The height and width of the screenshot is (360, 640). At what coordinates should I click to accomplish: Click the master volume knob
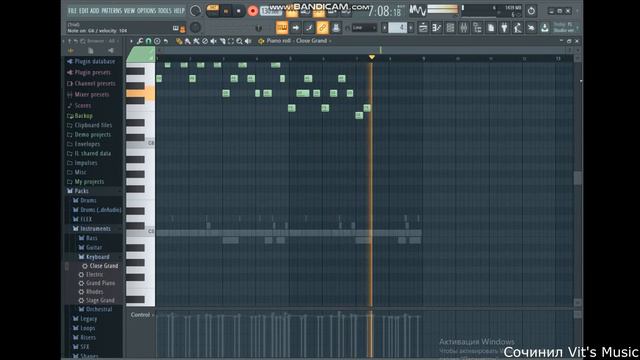[196, 11]
